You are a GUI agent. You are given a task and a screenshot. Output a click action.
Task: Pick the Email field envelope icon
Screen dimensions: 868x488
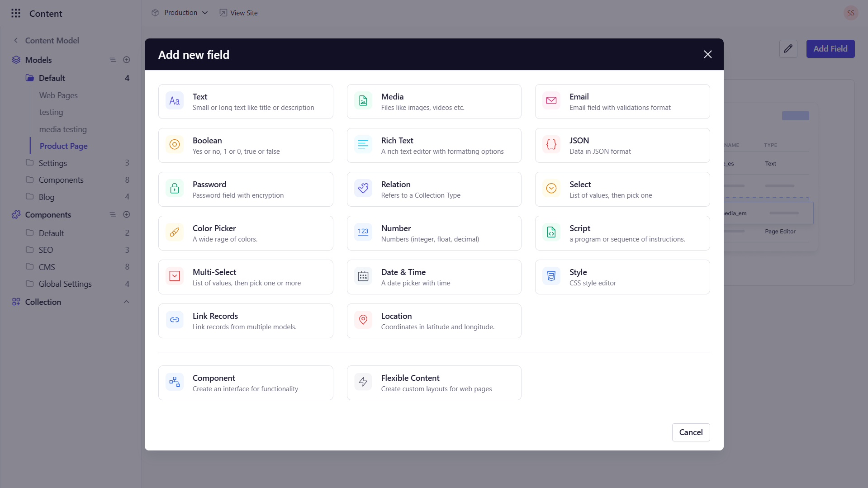(551, 101)
